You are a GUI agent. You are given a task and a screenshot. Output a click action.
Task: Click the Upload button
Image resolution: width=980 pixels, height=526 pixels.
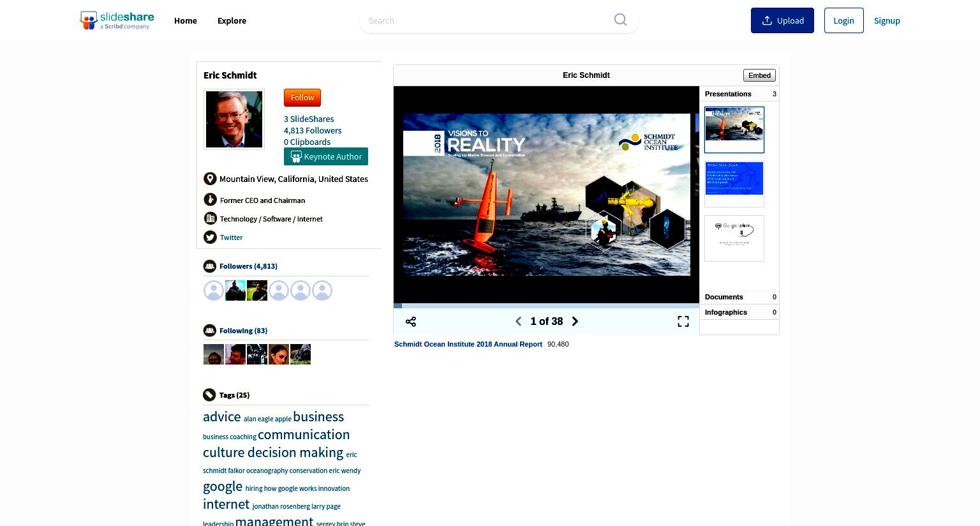coord(782,20)
